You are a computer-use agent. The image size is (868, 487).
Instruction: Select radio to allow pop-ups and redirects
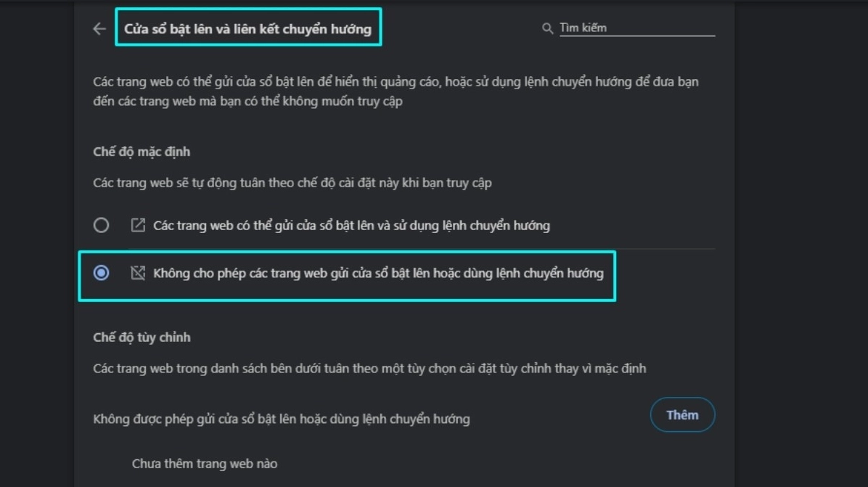click(102, 225)
